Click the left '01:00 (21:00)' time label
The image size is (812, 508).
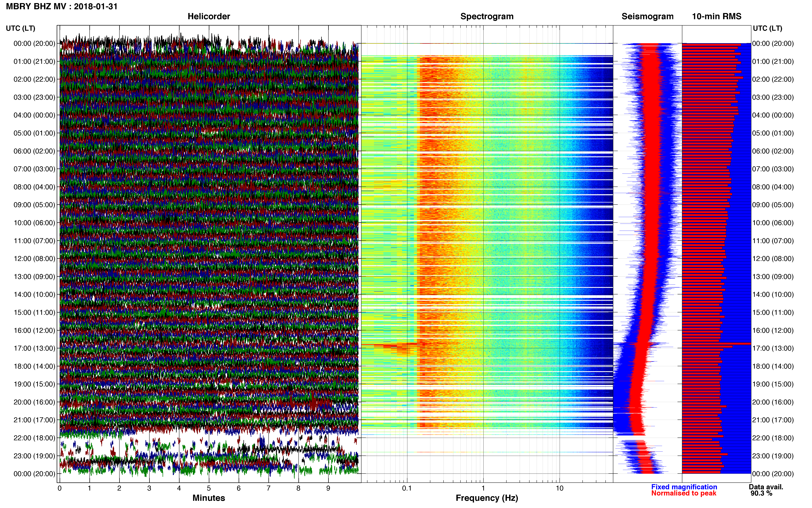click(x=34, y=62)
